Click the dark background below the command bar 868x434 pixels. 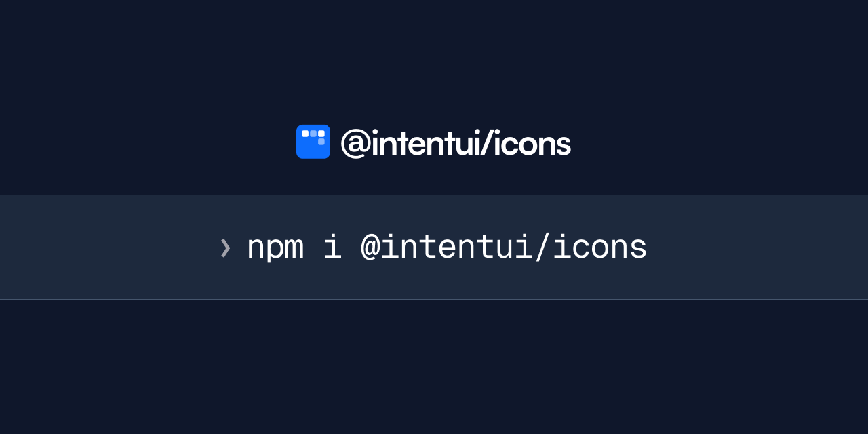pyautogui.click(x=434, y=366)
